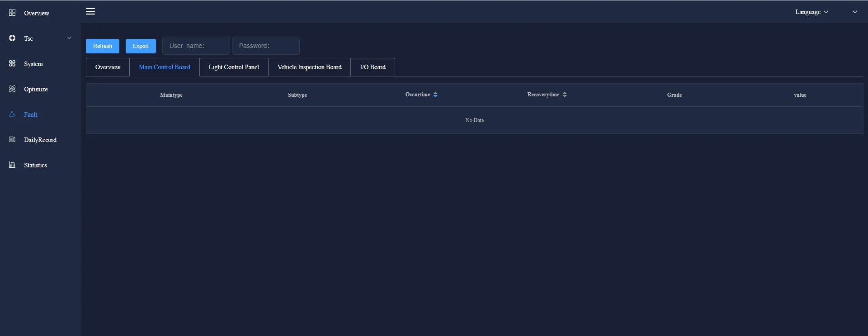Click the Tsc sidebar icon
Screen dimensions: 868x336
click(x=12, y=38)
